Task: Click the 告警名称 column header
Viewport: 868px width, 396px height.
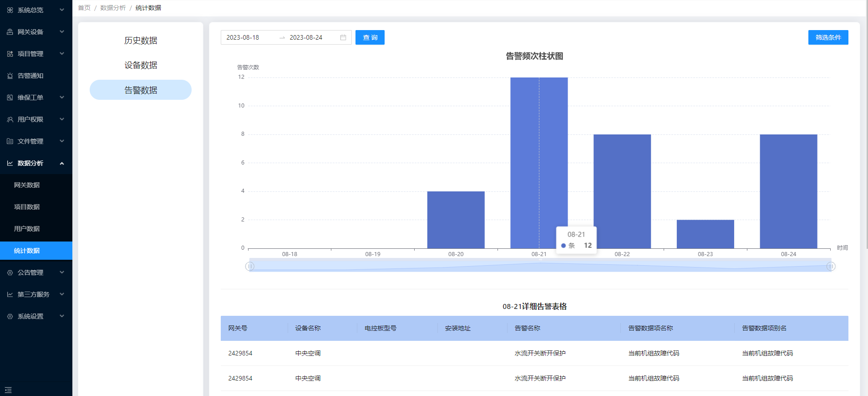Action: (528, 328)
